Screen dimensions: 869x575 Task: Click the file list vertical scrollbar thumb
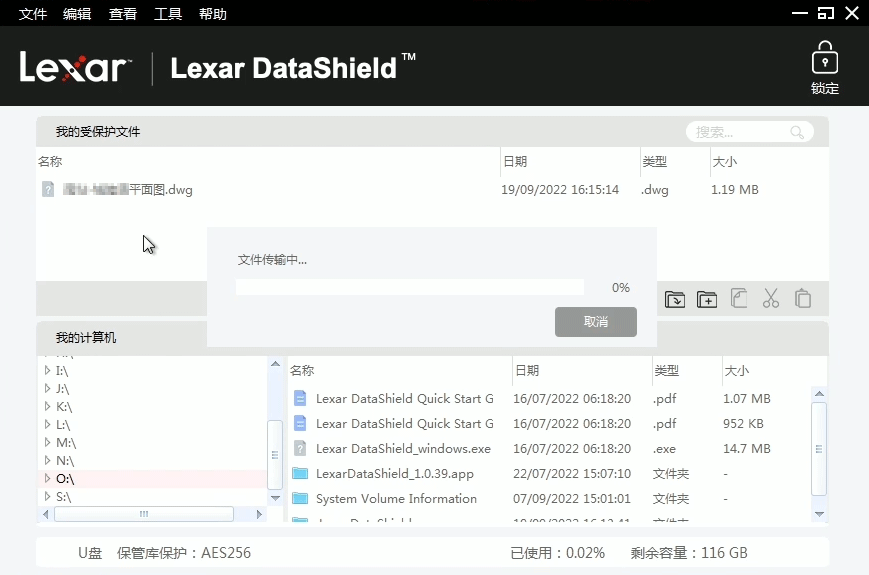(x=819, y=449)
